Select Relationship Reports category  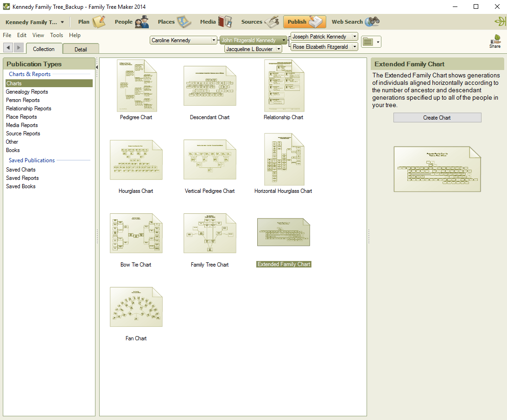(x=28, y=108)
